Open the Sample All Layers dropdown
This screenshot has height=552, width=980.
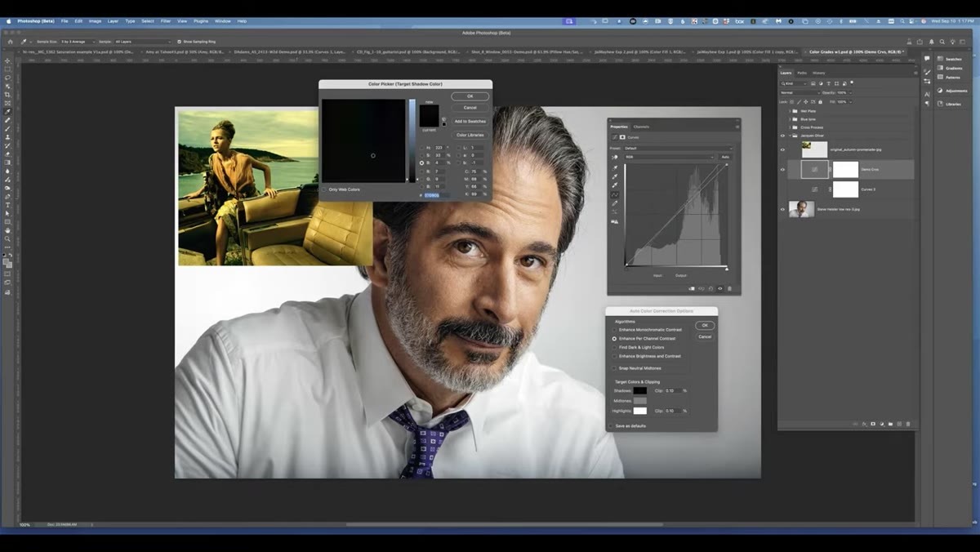[x=143, y=41]
